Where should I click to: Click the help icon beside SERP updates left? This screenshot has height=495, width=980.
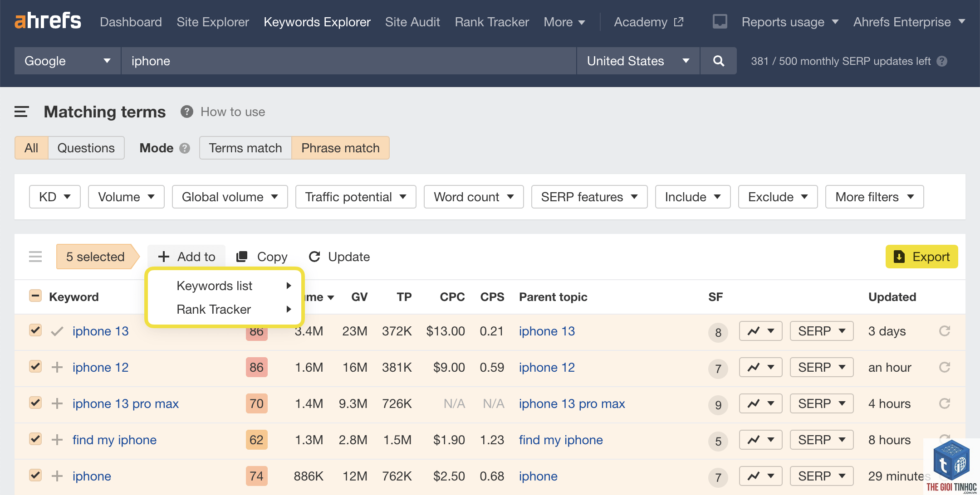click(942, 61)
